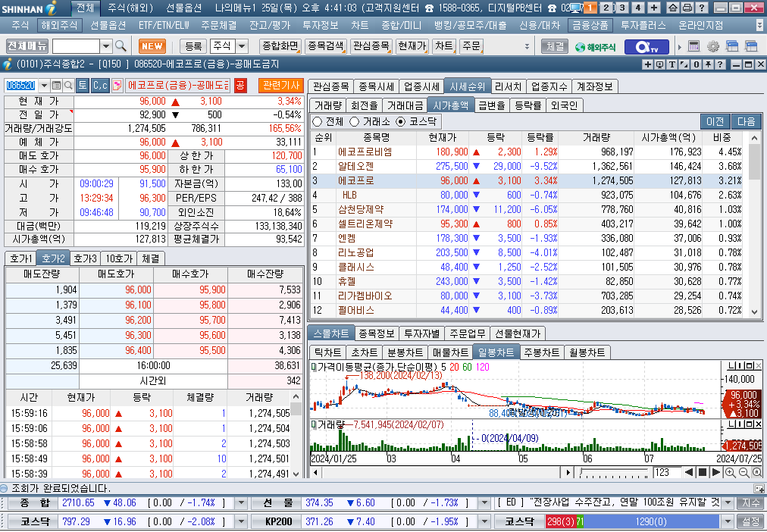
Task: Switch to virtual screen 4
Action: [638, 8]
